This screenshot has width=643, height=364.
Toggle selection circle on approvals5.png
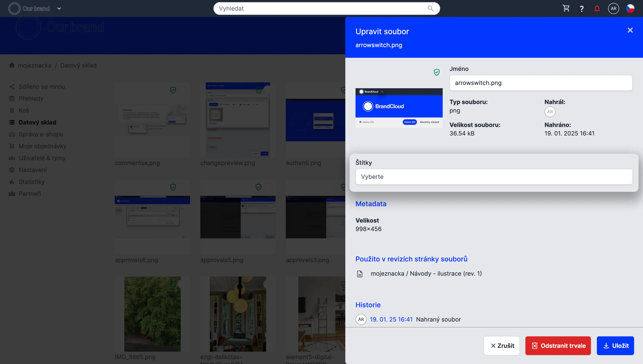point(268,187)
